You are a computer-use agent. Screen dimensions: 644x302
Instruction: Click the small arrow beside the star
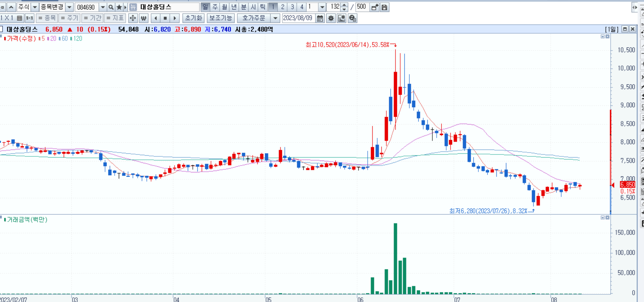click(x=125, y=7)
